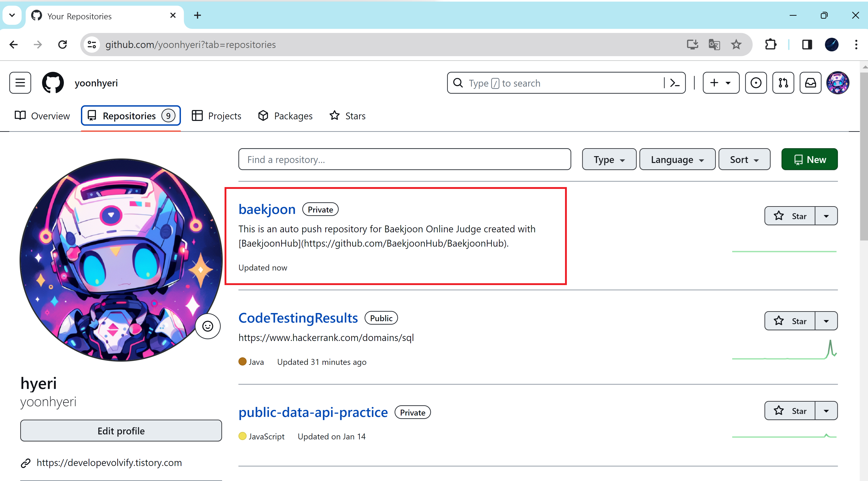Image resolution: width=868 pixels, height=481 pixels.
Task: Click the GitHub Octocat logo
Action: coord(53,83)
